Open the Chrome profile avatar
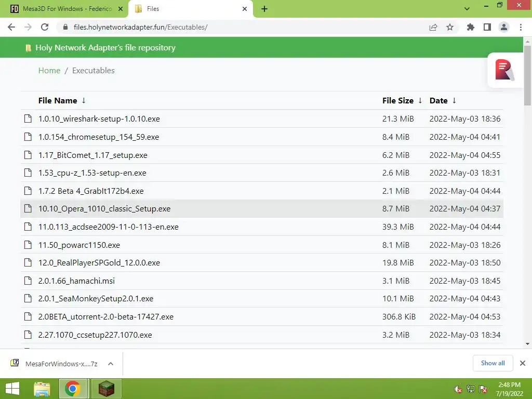The height and width of the screenshot is (399, 532). [504, 27]
